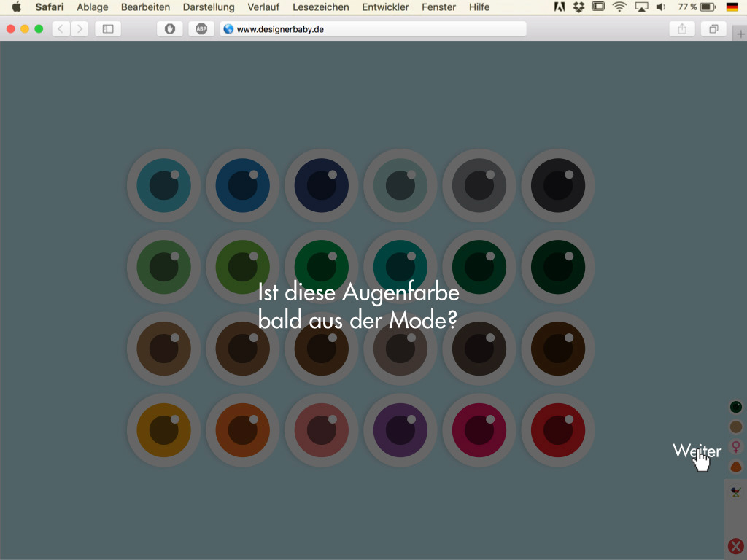This screenshot has height=560, width=747.
Task: Open the Verlauf menu
Action: (x=263, y=7)
